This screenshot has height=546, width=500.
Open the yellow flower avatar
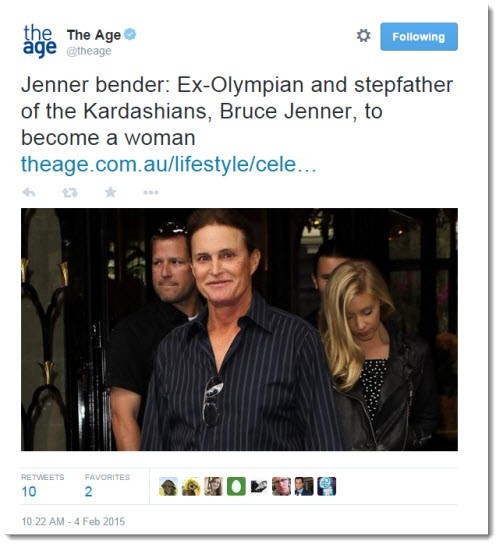point(191,486)
